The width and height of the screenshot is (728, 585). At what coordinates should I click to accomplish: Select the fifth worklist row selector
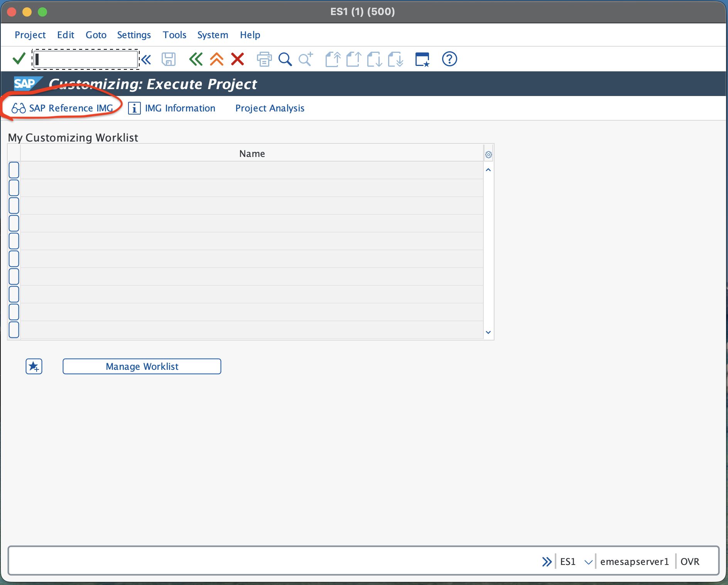pos(14,241)
